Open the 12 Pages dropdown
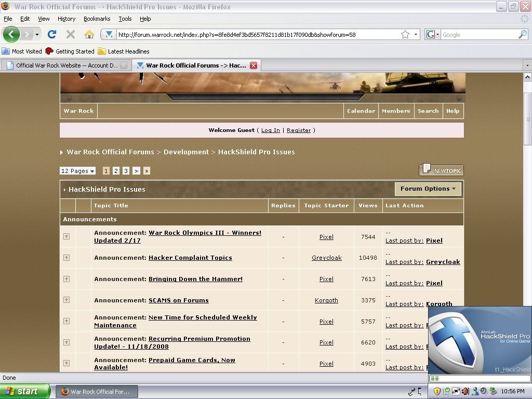Screen dimensions: 532x399 pyautogui.click(x=78, y=170)
